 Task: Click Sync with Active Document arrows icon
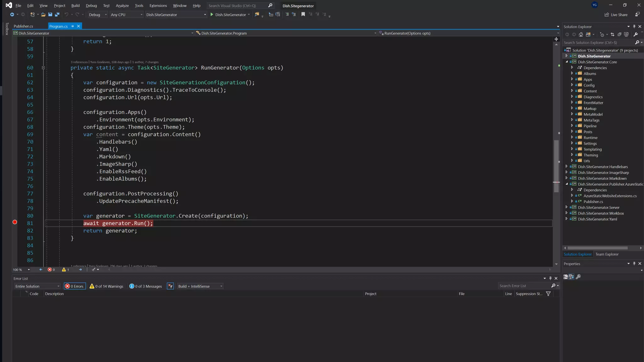(612, 35)
